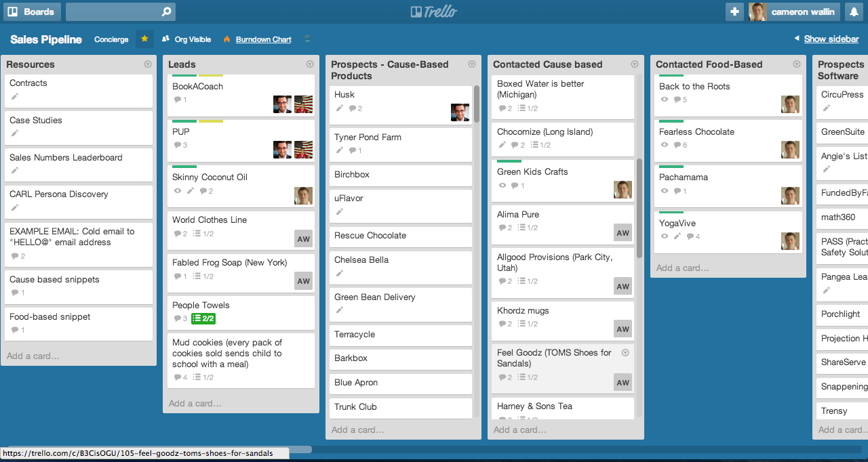Click the header search input field

(x=121, y=12)
